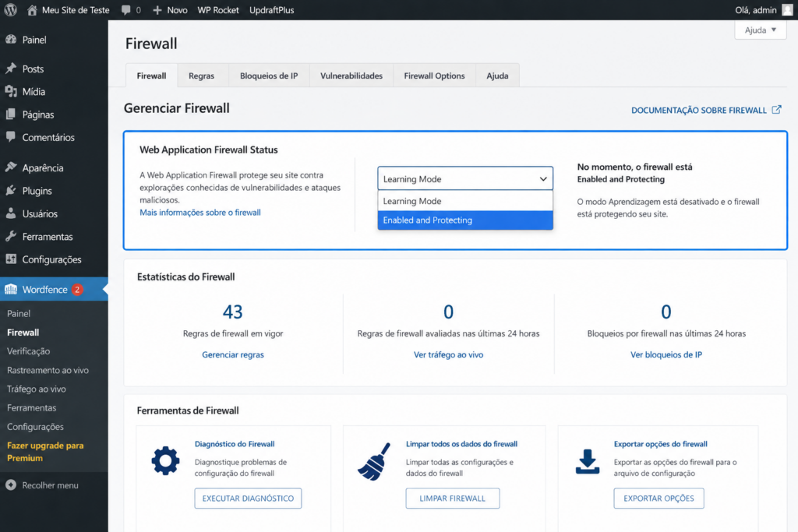Click the gear icon for Diagnóstico do Firewall

coord(165,461)
